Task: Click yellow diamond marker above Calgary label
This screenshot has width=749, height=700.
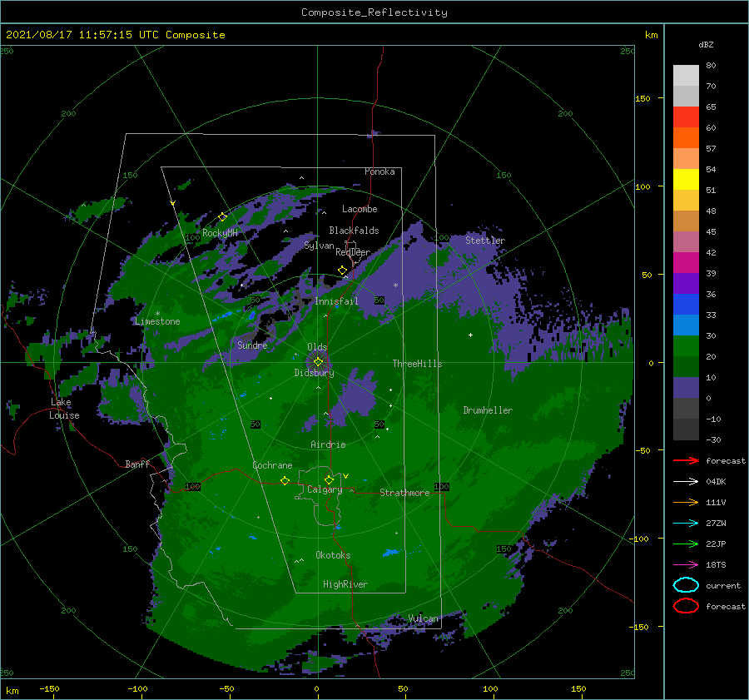Action: tap(329, 479)
